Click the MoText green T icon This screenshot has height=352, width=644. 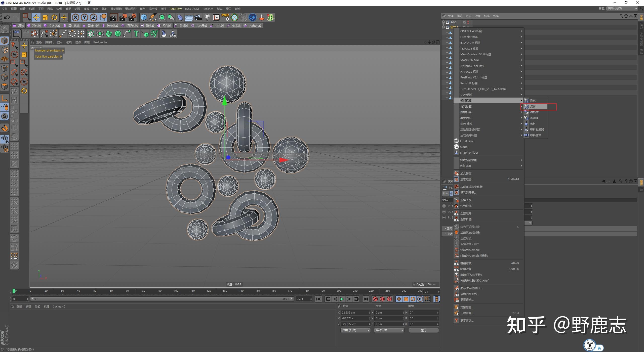click(136, 34)
